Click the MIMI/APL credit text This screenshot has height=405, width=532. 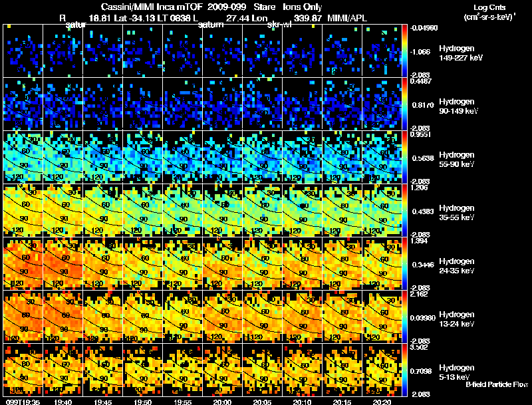coord(347,18)
